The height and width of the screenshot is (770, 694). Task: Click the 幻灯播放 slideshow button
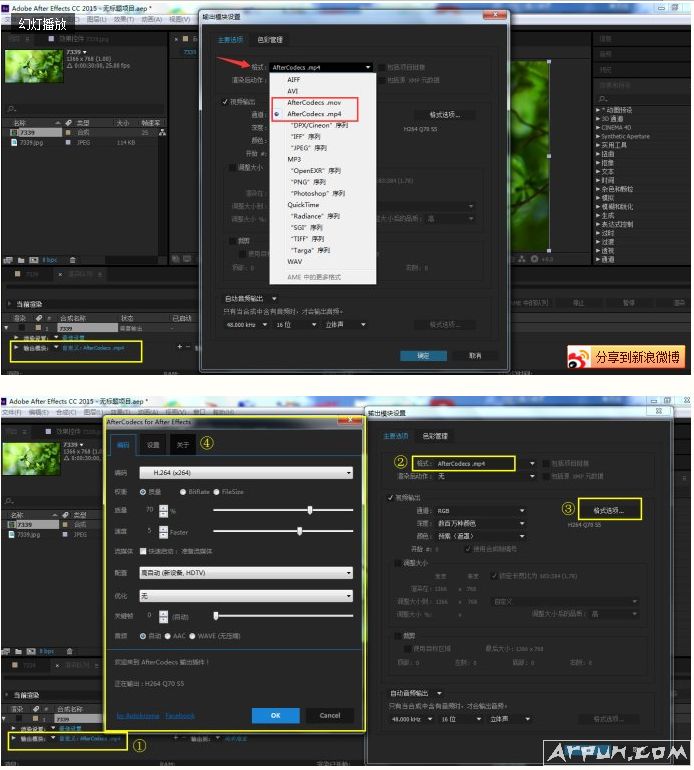click(43, 23)
